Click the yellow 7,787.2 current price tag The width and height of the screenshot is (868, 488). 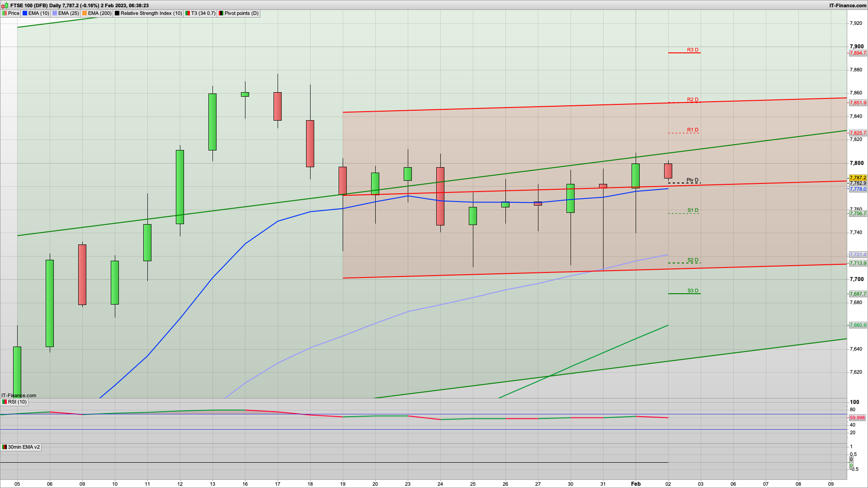click(x=858, y=178)
